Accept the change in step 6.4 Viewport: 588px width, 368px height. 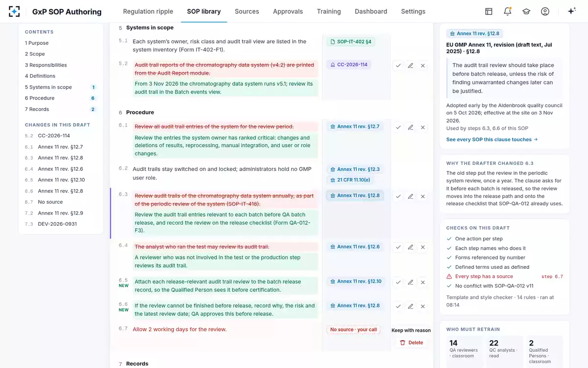[x=398, y=247]
